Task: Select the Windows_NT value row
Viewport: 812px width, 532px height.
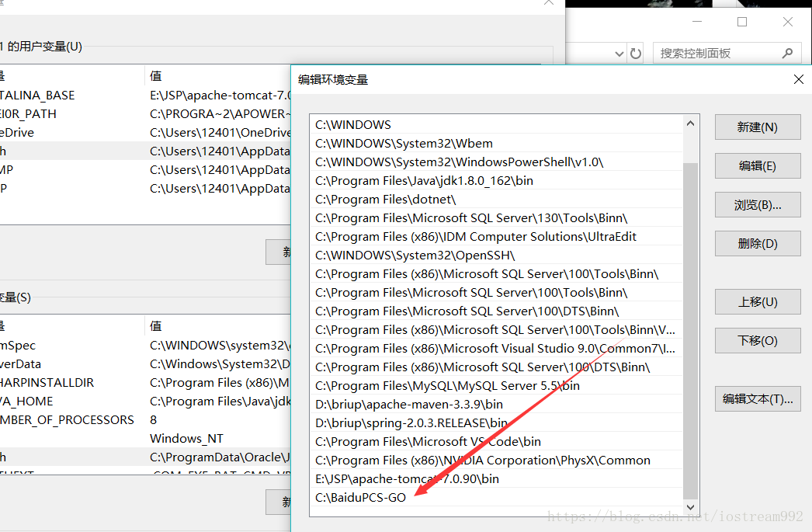Action: [x=145, y=439]
